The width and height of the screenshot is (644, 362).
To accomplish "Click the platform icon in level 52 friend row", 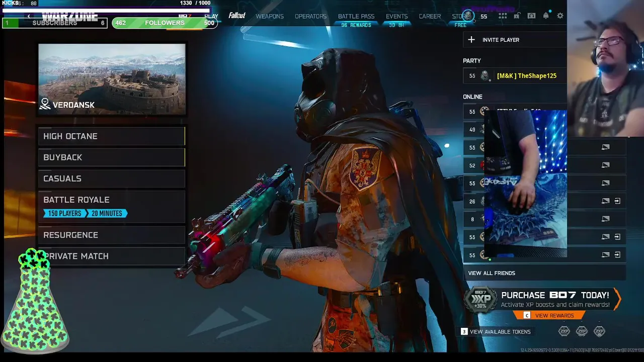I will point(605,165).
